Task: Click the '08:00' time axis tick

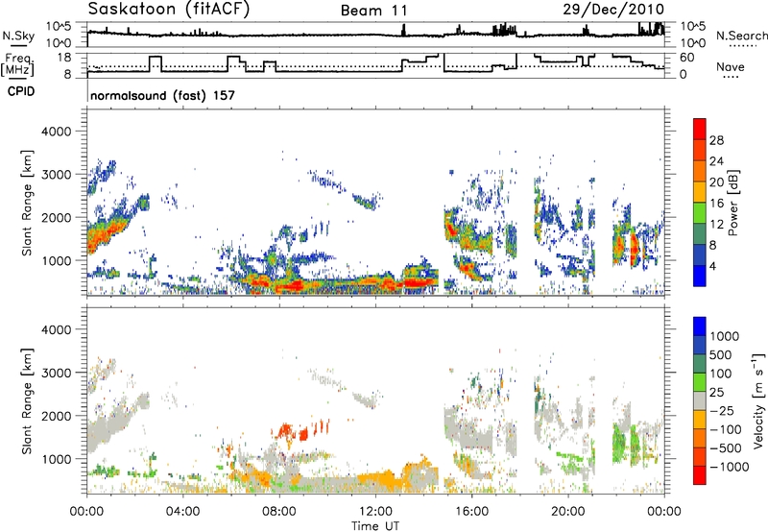Action: point(279,512)
